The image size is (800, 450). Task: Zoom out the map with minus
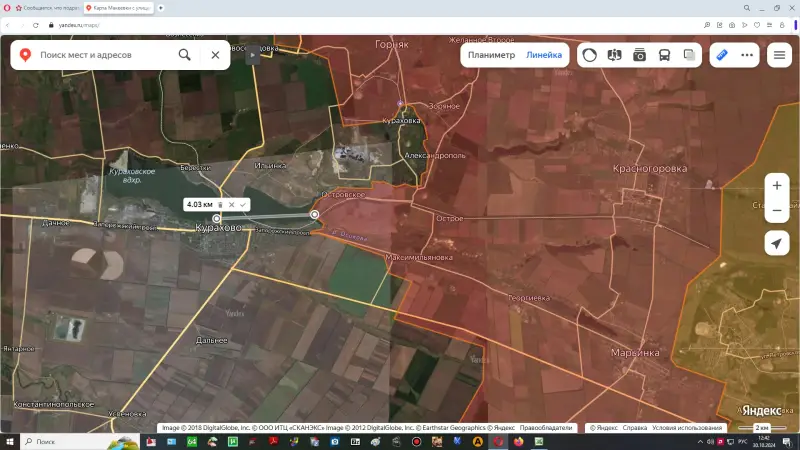[777, 212]
